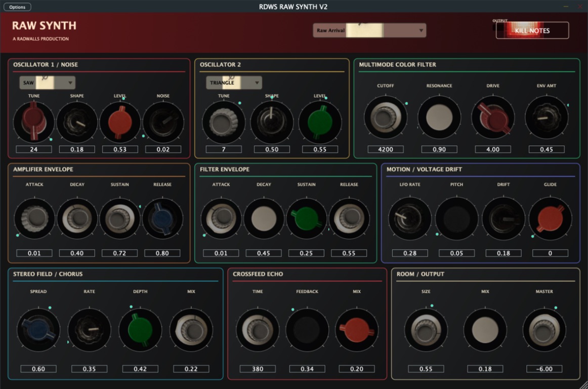The image size is (588, 389).
Task: Click Filter Envelope green SUSTAIN knob
Action: coord(306,218)
